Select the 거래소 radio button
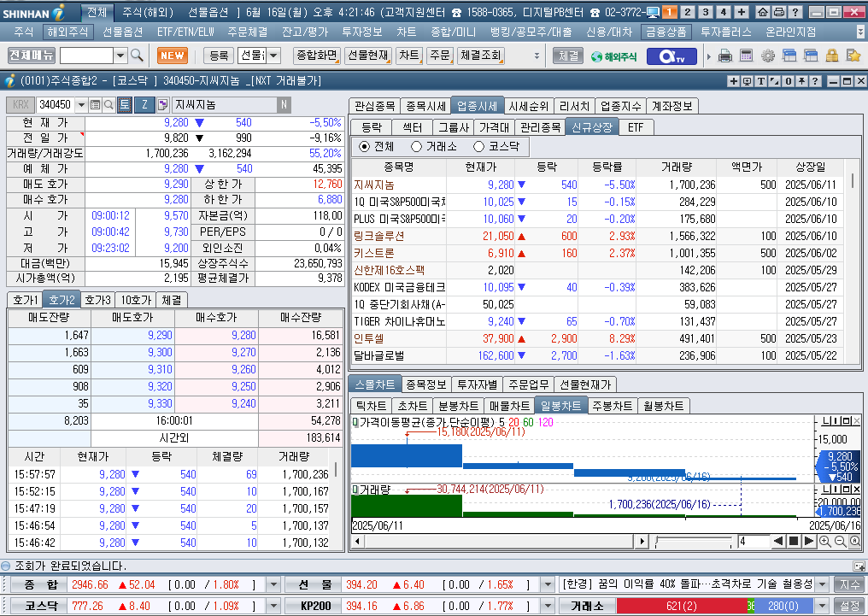This screenshot has height=616, width=868. pyautogui.click(x=416, y=147)
